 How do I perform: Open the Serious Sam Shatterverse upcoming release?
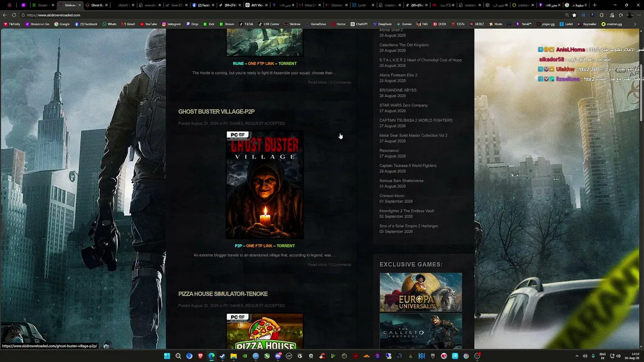(x=401, y=181)
